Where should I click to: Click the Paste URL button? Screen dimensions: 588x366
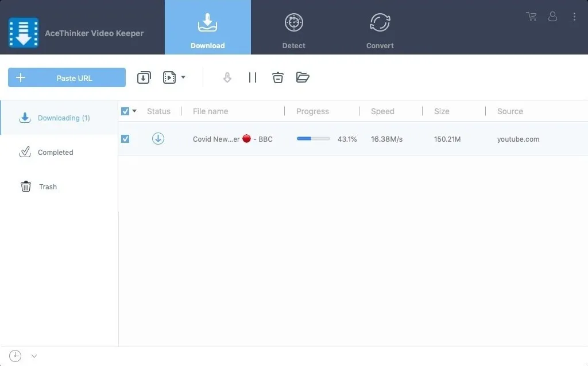(x=67, y=77)
